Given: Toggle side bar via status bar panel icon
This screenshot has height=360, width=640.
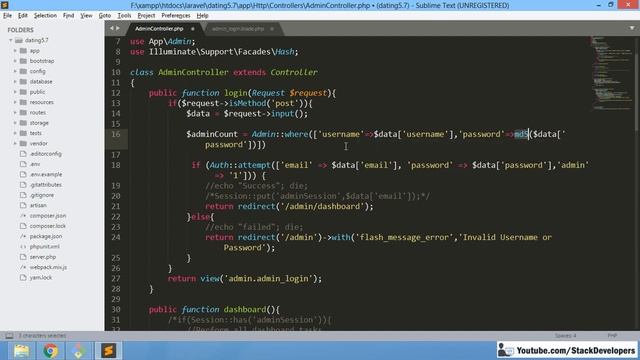Looking at the screenshot, I should tap(9, 336).
